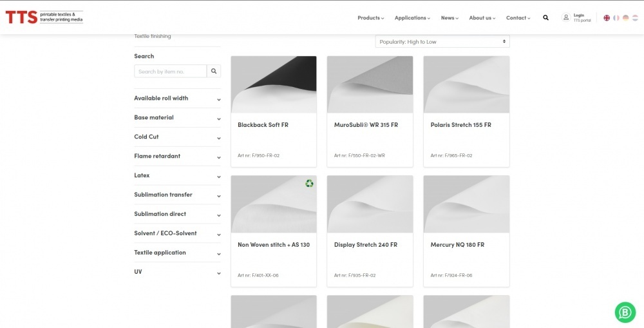Screen dimensions: 644x328
Task: Open the Polaris Stretch 155 FR product title
Action: 461,125
